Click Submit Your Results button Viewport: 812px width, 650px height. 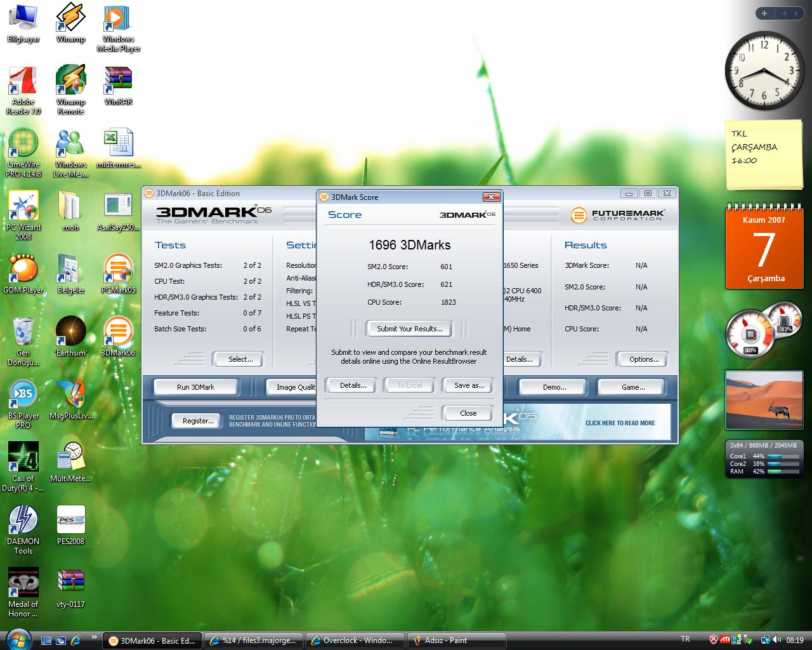(409, 329)
